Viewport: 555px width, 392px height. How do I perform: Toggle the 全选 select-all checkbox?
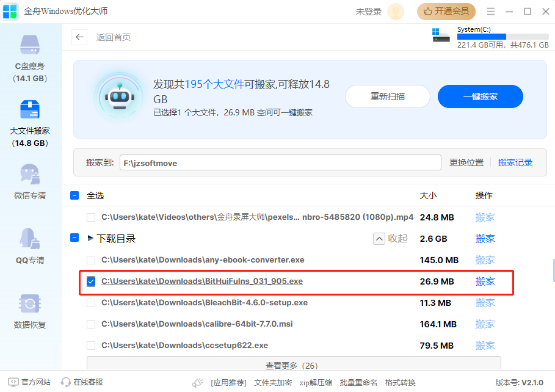pos(74,195)
